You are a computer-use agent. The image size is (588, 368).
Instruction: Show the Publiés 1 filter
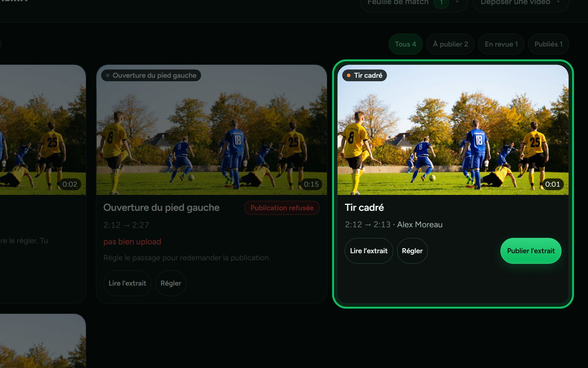[x=548, y=44]
